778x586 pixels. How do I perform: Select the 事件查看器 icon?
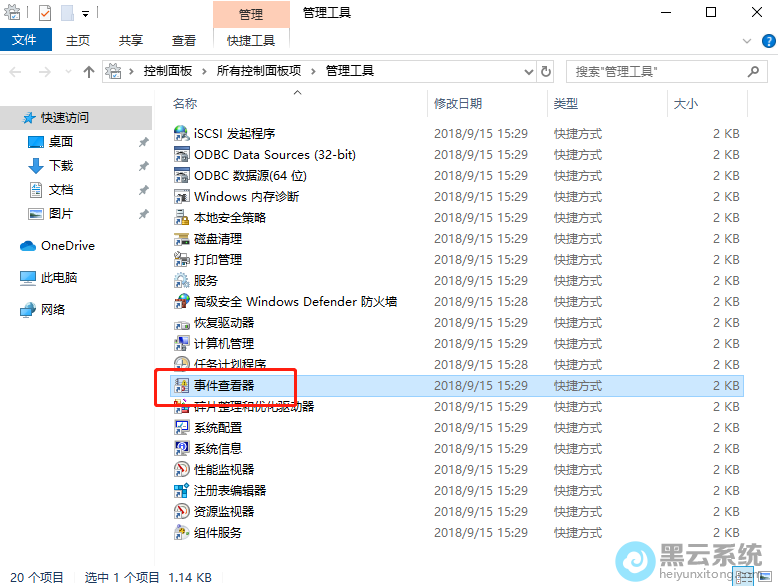point(181,386)
